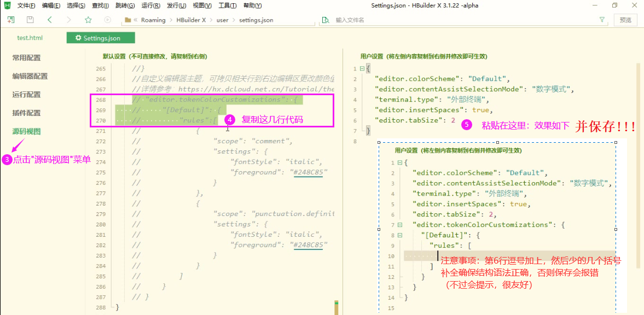
Task: Click the "settings": { text on line 280
Action: 241,224
